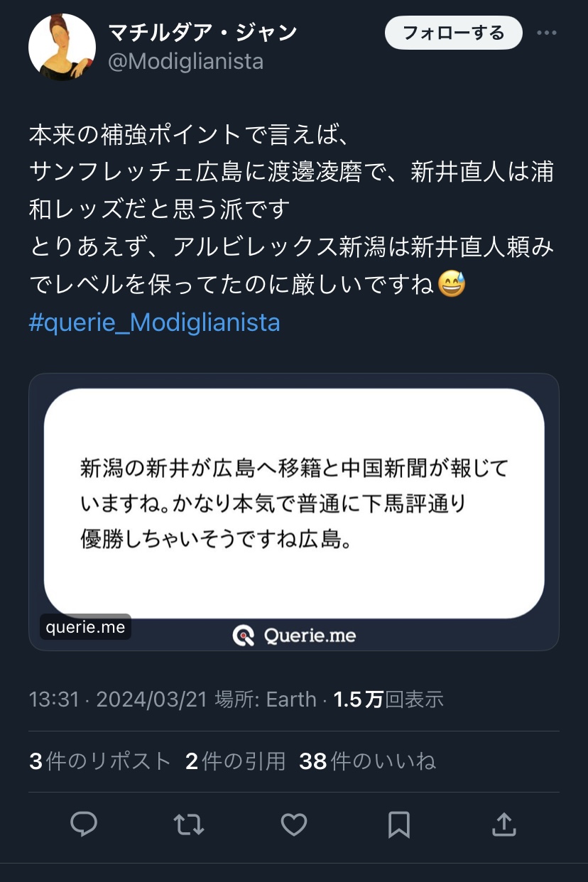This screenshot has height=882, width=588.
Task: Open the Modigliani portrait profile avatar
Action: click(62, 47)
